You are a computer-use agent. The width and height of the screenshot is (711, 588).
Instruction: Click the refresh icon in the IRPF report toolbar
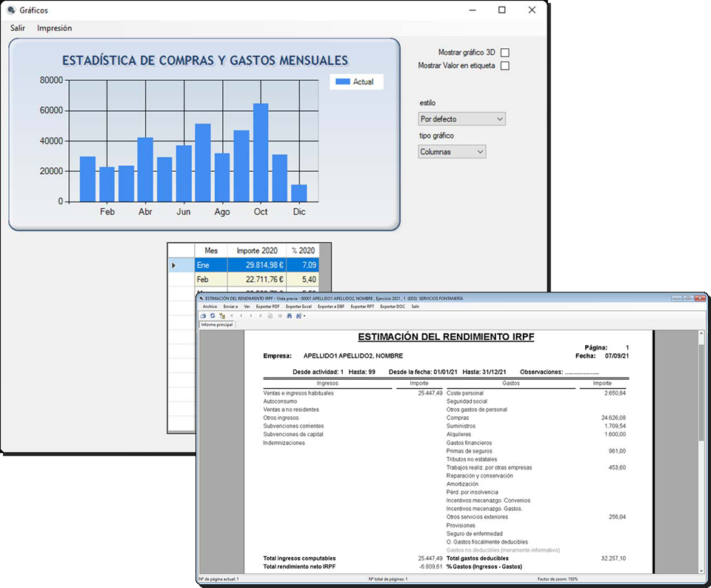[x=213, y=315]
